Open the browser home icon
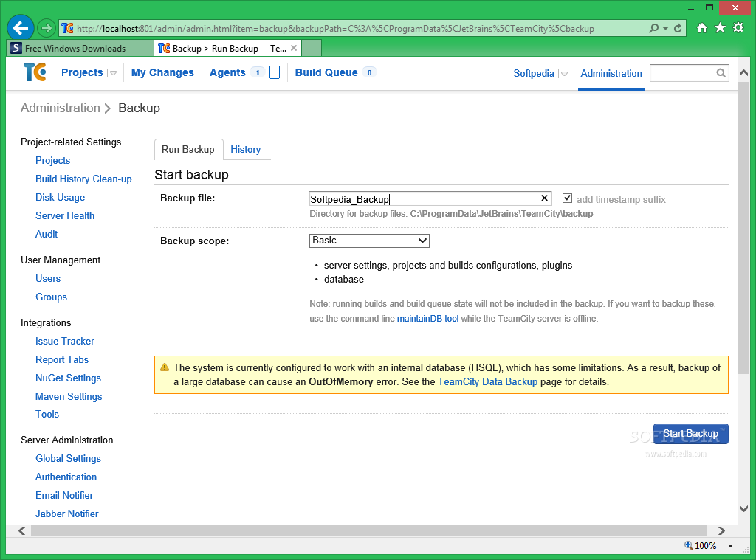The image size is (756, 560). (x=702, y=28)
